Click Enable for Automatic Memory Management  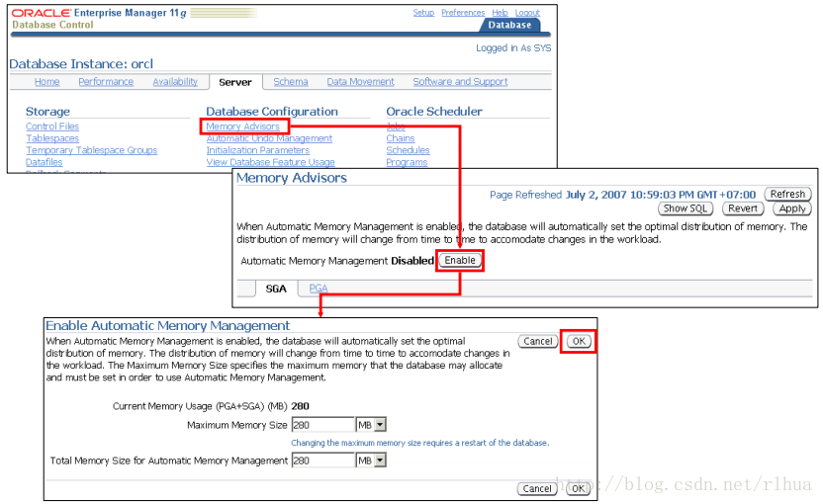[x=460, y=261]
